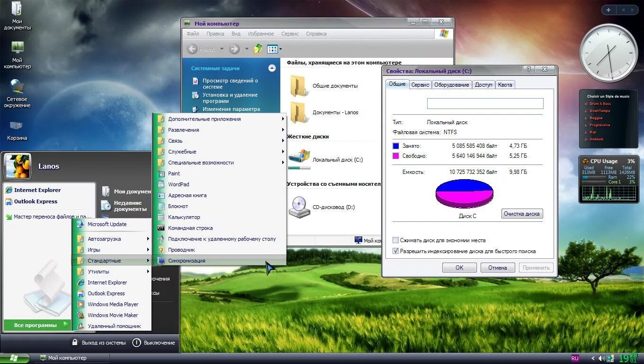Viewport: 644px width, 364px height.
Task: Click the Lanos user avatar picture
Action: click(x=18, y=166)
